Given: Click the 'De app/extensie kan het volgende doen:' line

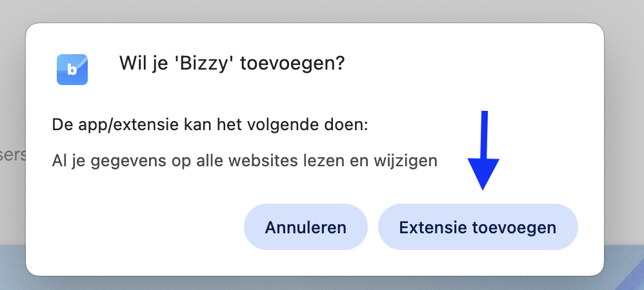Looking at the screenshot, I should pyautogui.click(x=210, y=124).
